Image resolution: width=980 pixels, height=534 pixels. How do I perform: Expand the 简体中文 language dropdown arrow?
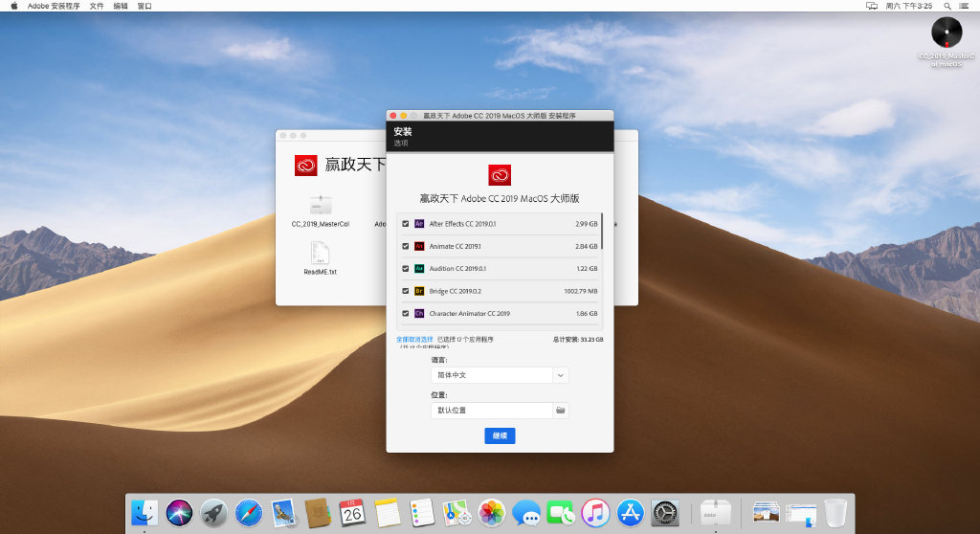(x=561, y=375)
